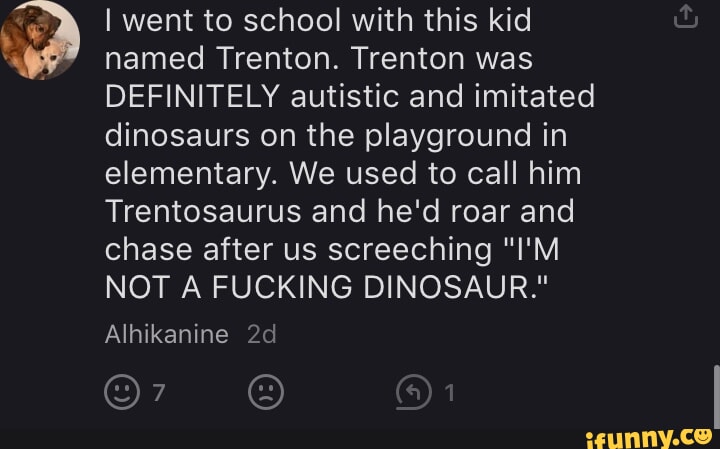The image size is (720, 449).
Task: Click the word elementary in the comment
Action: [190, 174]
